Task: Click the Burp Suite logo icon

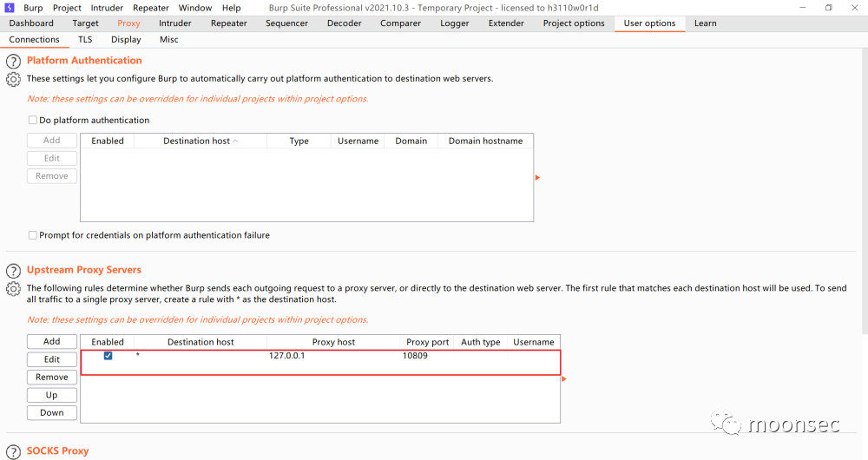Action: [10, 8]
